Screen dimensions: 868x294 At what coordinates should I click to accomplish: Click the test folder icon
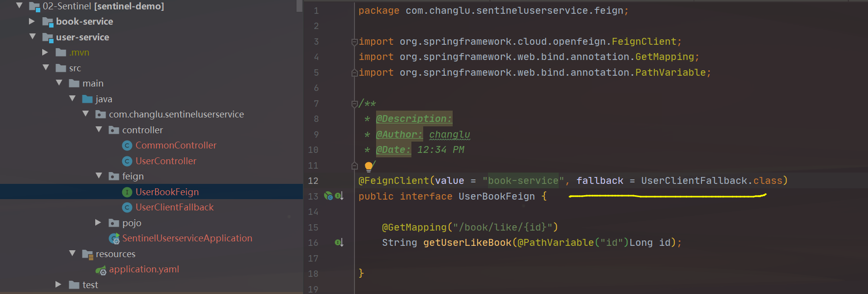pyautogui.click(x=74, y=285)
